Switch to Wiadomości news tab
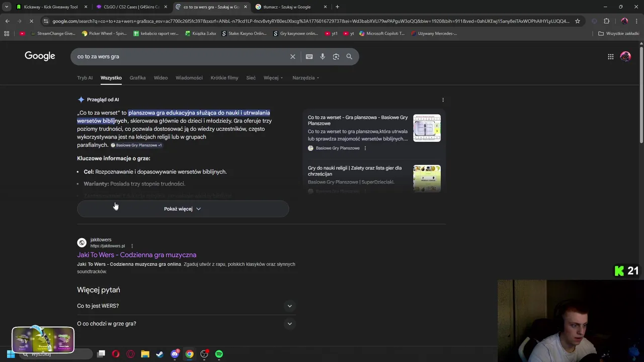This screenshot has width=644, height=362. [189, 78]
